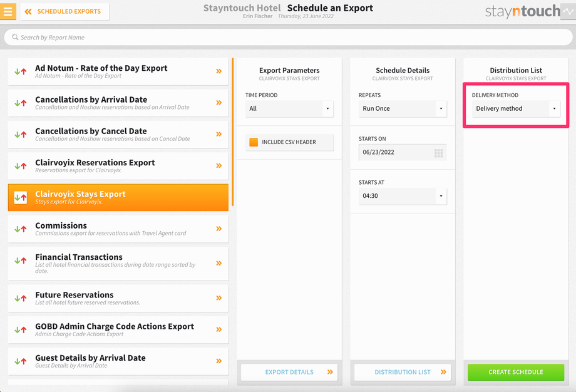
Task: Click arrows icon for Clairvoyix Reservations Export
Action: (21, 166)
